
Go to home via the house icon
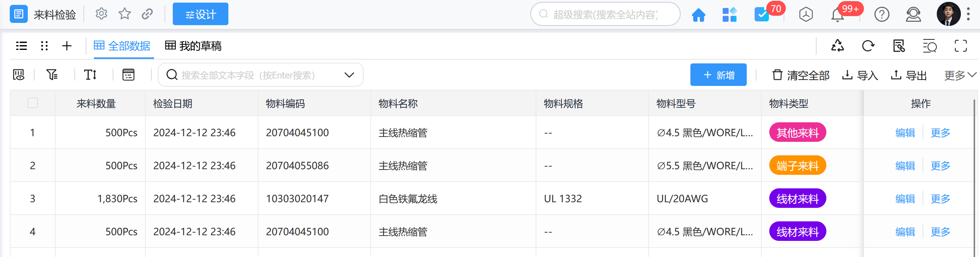click(x=698, y=15)
